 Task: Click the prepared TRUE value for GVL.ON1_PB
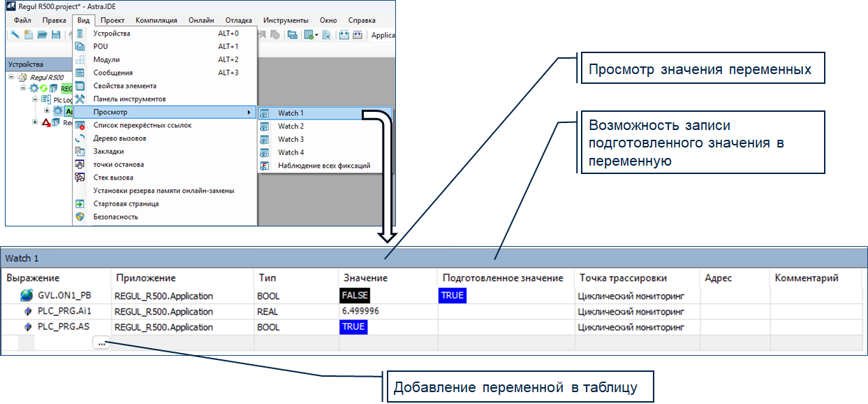[x=452, y=296]
